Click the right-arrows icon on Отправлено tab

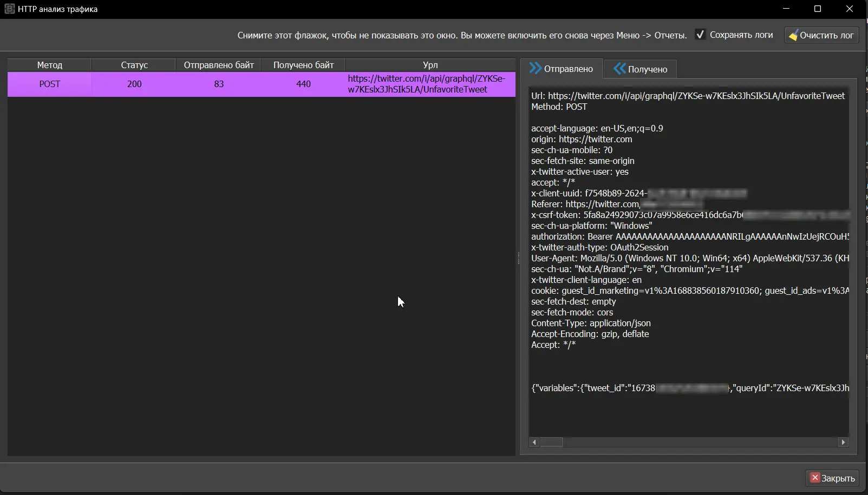click(535, 68)
